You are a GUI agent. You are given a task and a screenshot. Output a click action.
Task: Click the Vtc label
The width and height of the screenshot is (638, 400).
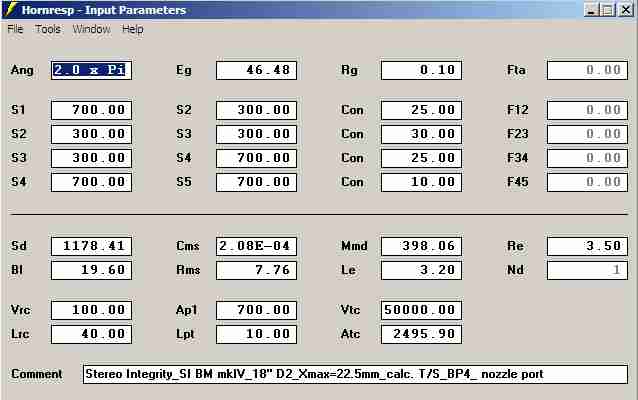(350, 310)
